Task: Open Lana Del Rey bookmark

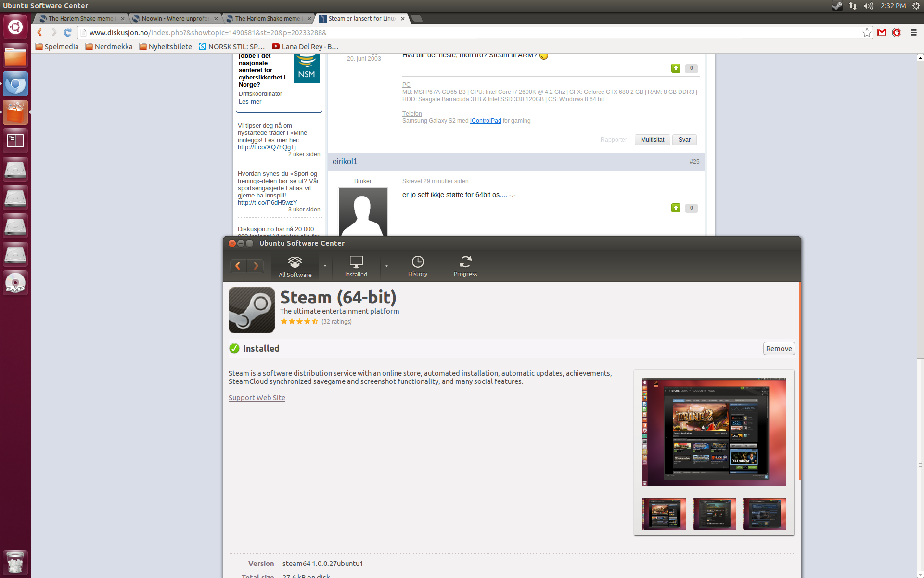Action: pos(305,47)
